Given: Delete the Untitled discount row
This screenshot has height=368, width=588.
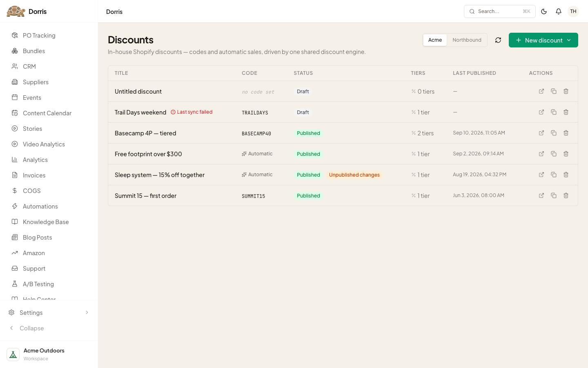Looking at the screenshot, I should tap(566, 91).
